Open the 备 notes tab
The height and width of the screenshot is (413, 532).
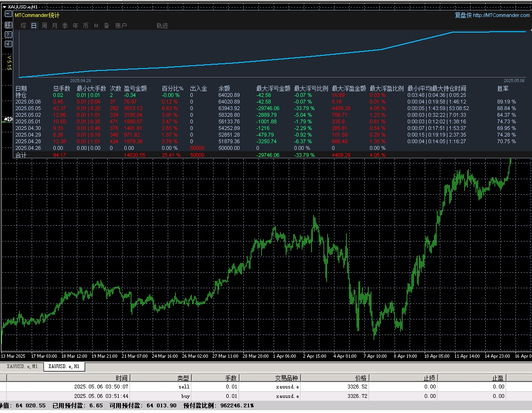point(106,26)
